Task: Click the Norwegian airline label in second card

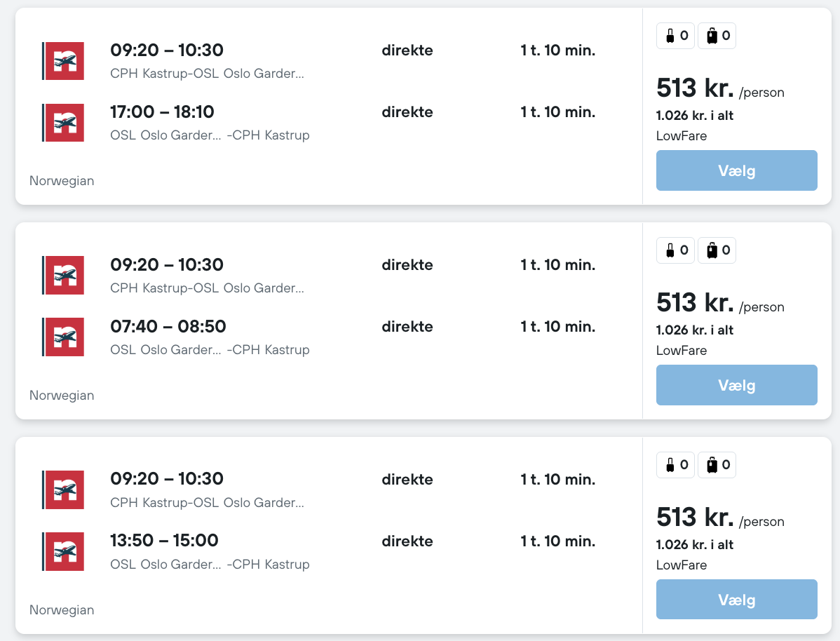Action: click(x=62, y=396)
